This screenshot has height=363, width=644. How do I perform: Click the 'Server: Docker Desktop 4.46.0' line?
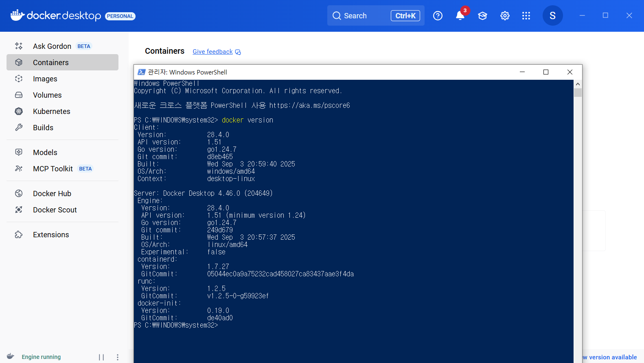click(203, 193)
